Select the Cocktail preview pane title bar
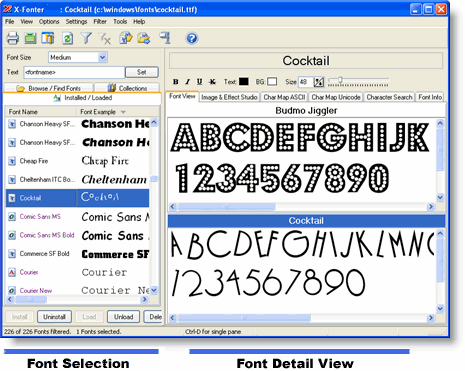Viewport: 465px width, 371px height. tap(306, 221)
